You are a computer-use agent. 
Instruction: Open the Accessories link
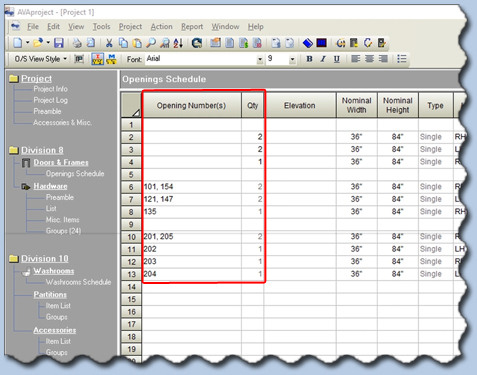[55, 330]
